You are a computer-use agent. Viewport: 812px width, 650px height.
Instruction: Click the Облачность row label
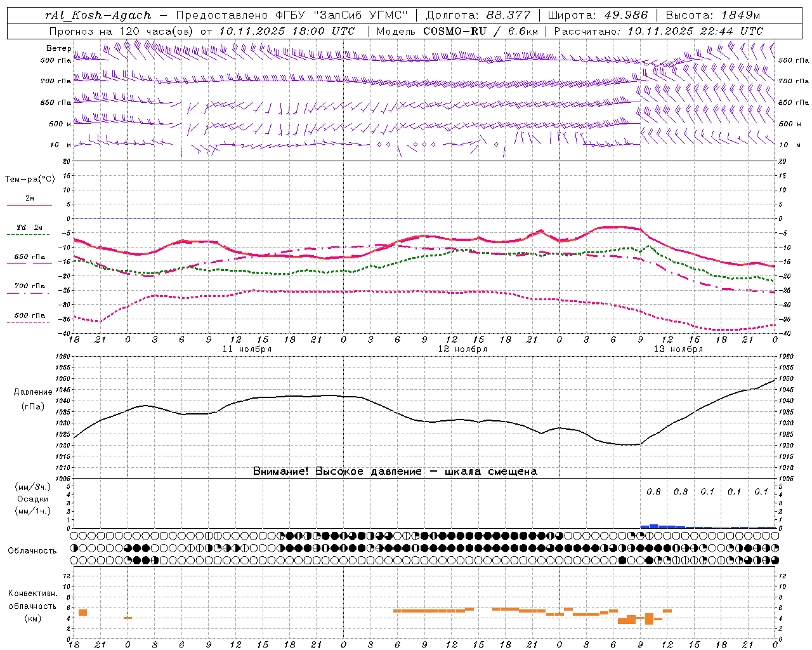[x=32, y=551]
